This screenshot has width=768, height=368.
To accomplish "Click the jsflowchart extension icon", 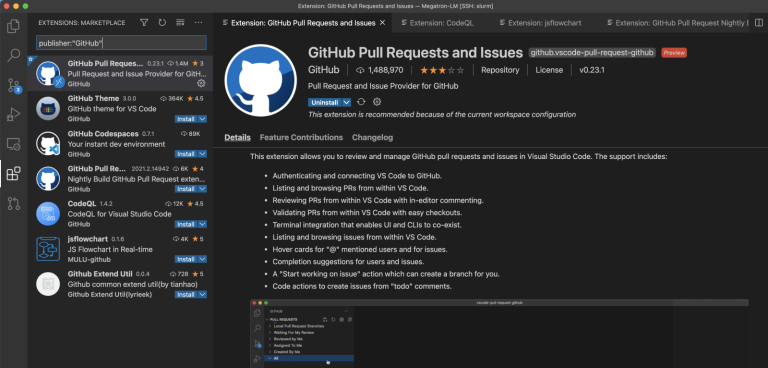I will point(48,249).
